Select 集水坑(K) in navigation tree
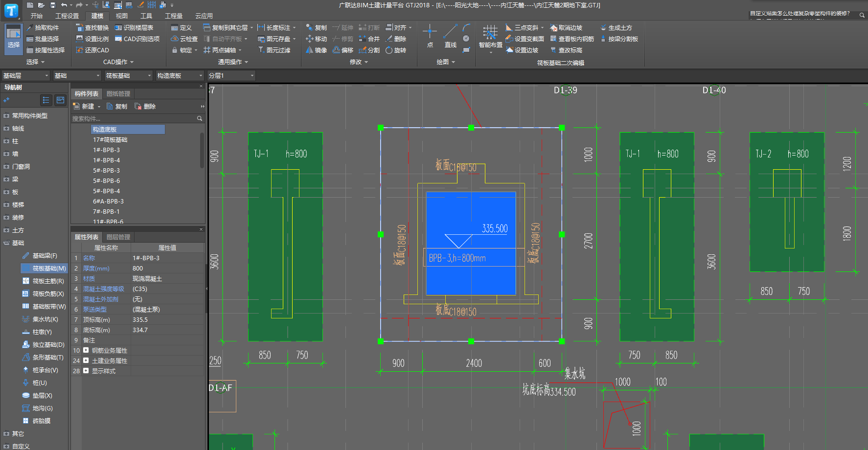The image size is (868, 450). pos(41,319)
